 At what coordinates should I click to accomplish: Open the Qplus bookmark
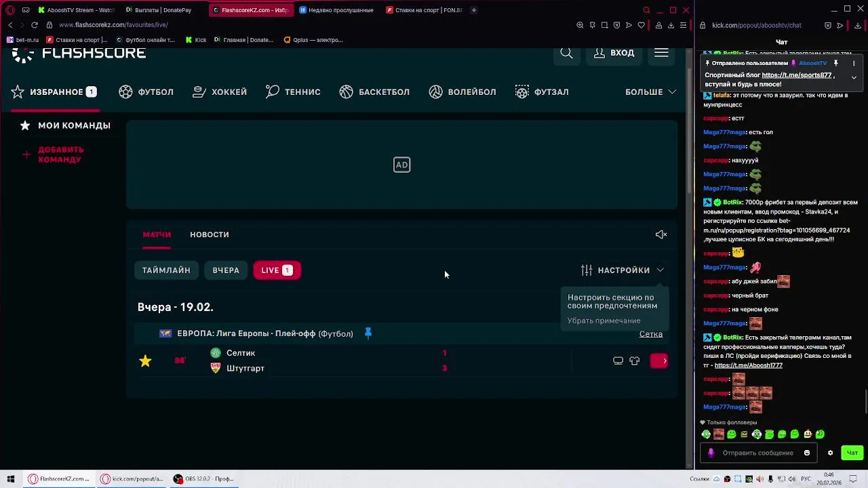tap(313, 40)
